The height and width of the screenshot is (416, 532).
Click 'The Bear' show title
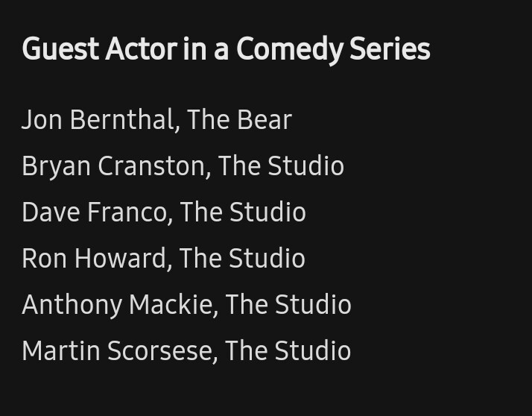click(x=239, y=120)
